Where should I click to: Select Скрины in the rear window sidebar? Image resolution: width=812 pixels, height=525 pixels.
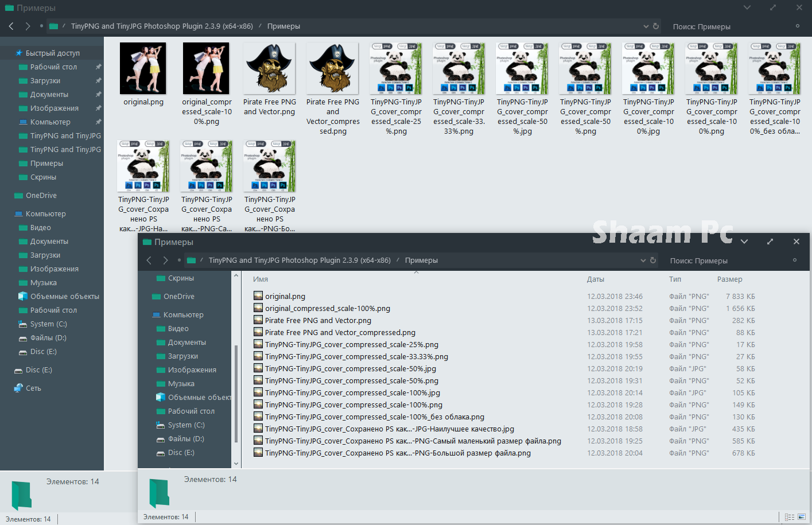pyautogui.click(x=43, y=177)
